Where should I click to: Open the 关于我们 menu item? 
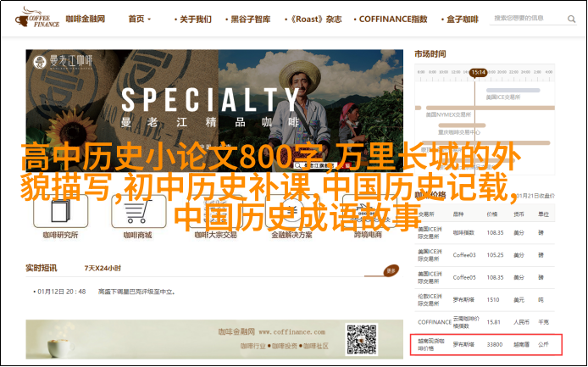pyautogui.click(x=196, y=19)
